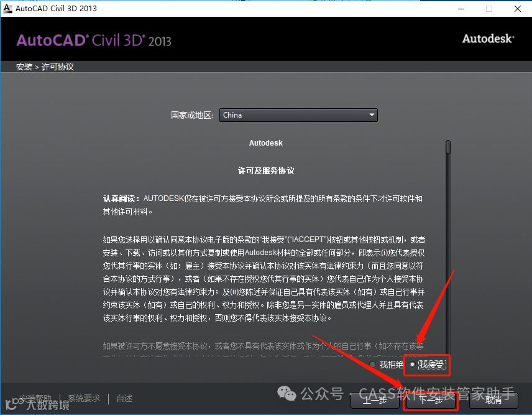This screenshot has height=415, width=532.
Task: Select the 我拒绝 (I Reject) radio button
Action: coord(372,365)
